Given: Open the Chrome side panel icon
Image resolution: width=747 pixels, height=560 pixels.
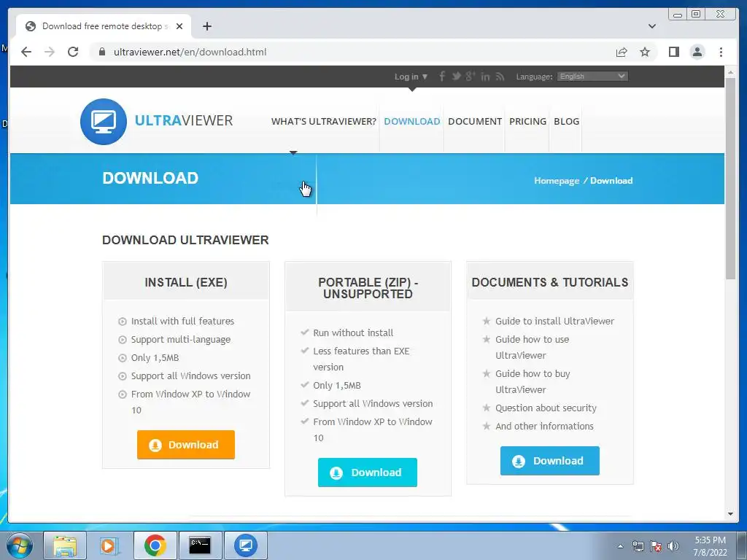Looking at the screenshot, I should pos(673,52).
